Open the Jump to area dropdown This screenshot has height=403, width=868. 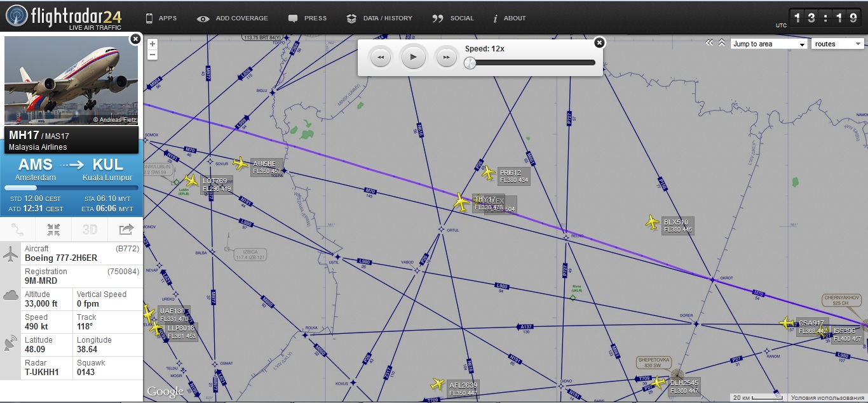pos(769,44)
